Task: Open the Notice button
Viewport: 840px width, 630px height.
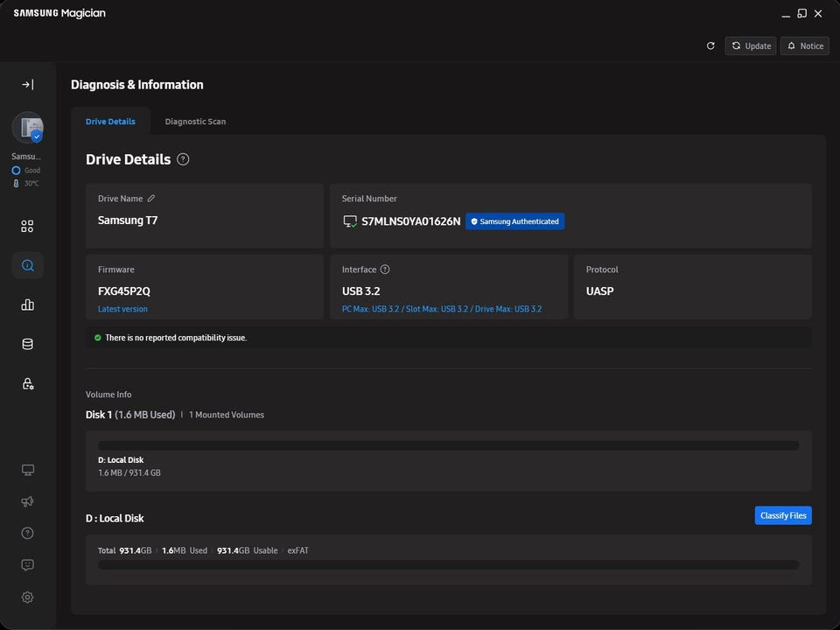Action: 805,45
